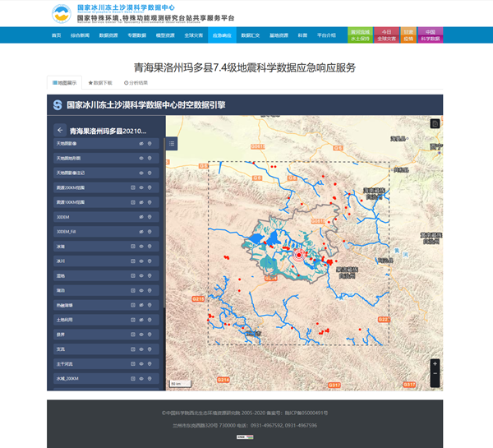Zoom in on the map
493x448 pixels.
point(435,363)
